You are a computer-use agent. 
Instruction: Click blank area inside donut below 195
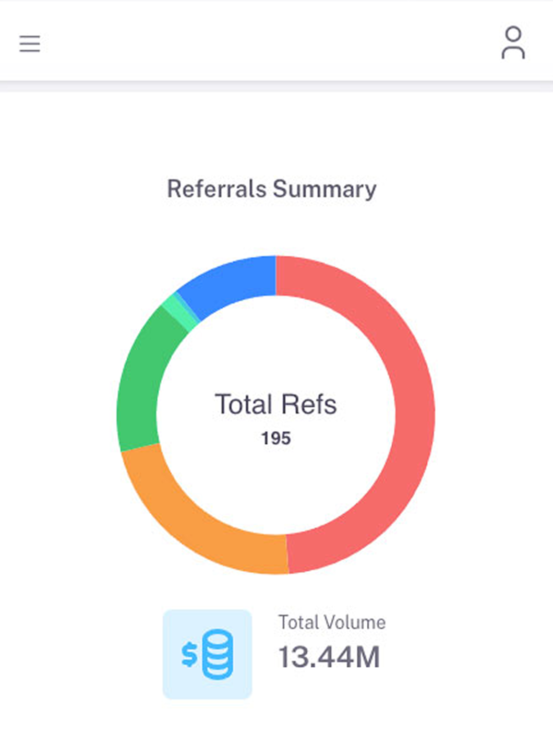276,491
